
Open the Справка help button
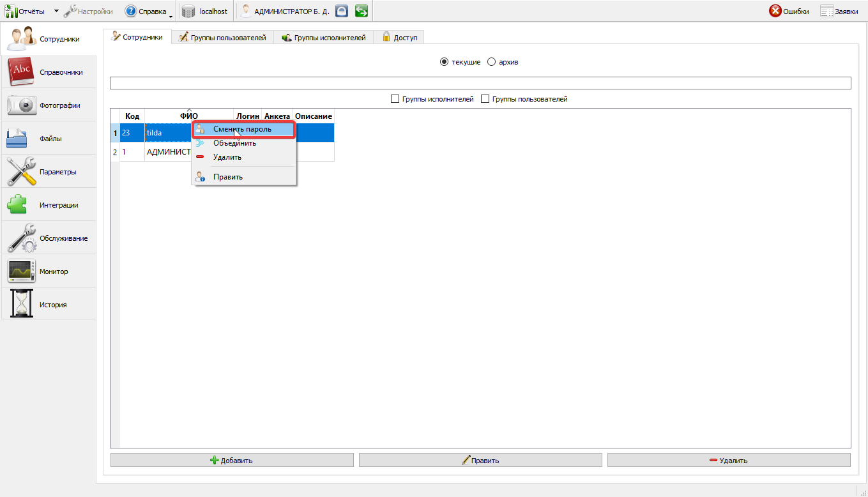tap(146, 11)
